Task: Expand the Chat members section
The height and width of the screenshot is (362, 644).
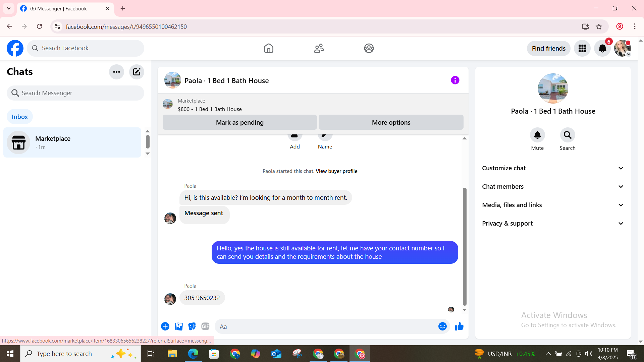Action: click(x=553, y=187)
